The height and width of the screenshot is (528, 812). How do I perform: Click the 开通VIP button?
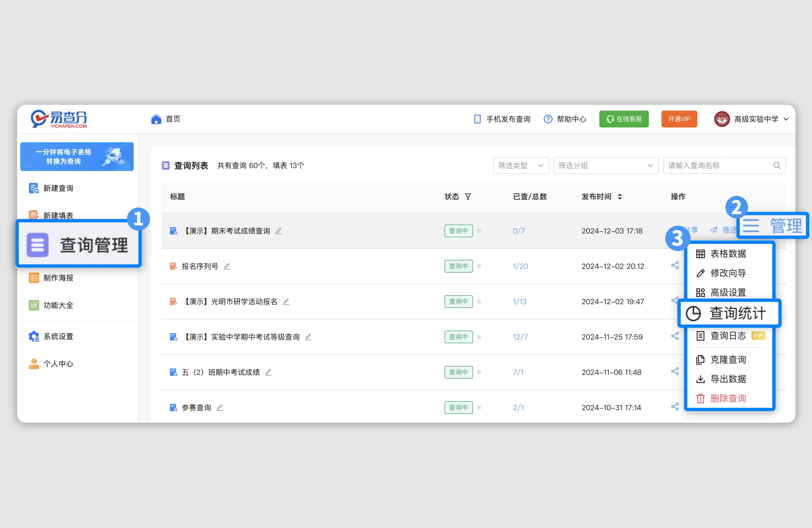[679, 119]
